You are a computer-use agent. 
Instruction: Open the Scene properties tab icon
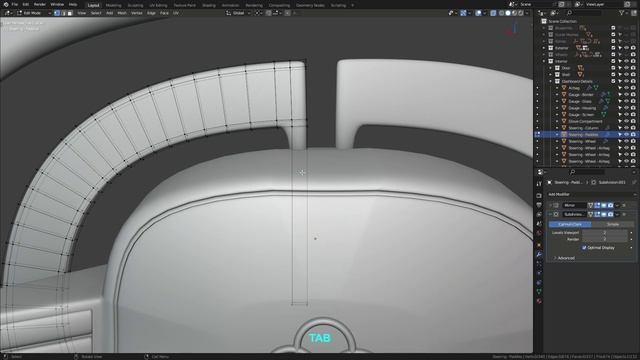coord(539,224)
